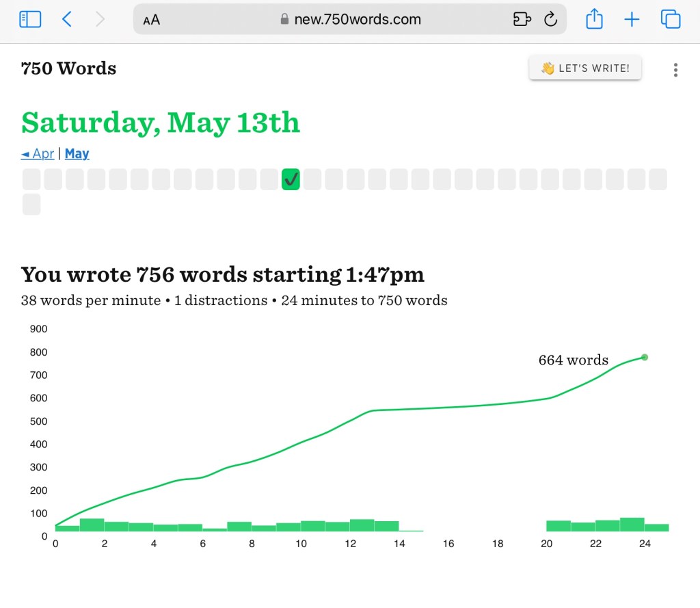Open a new Safari tab
This screenshot has width=700, height=608.
[x=632, y=19]
